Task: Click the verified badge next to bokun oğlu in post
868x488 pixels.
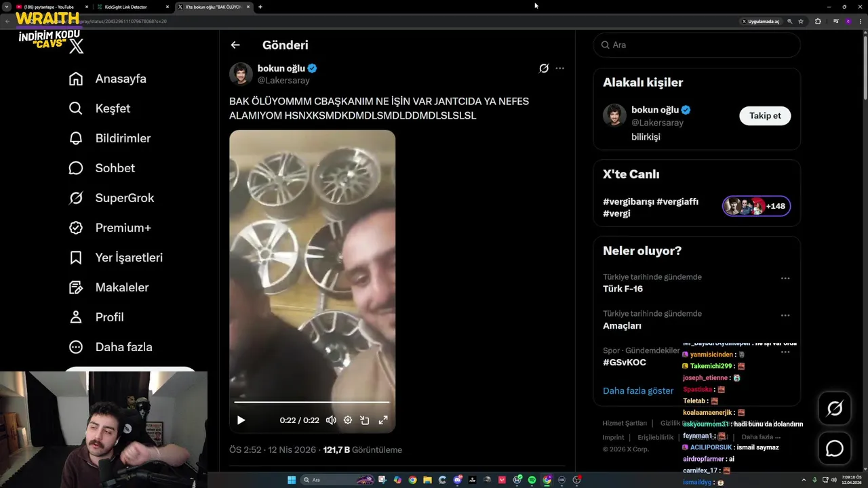Action: [x=313, y=68]
